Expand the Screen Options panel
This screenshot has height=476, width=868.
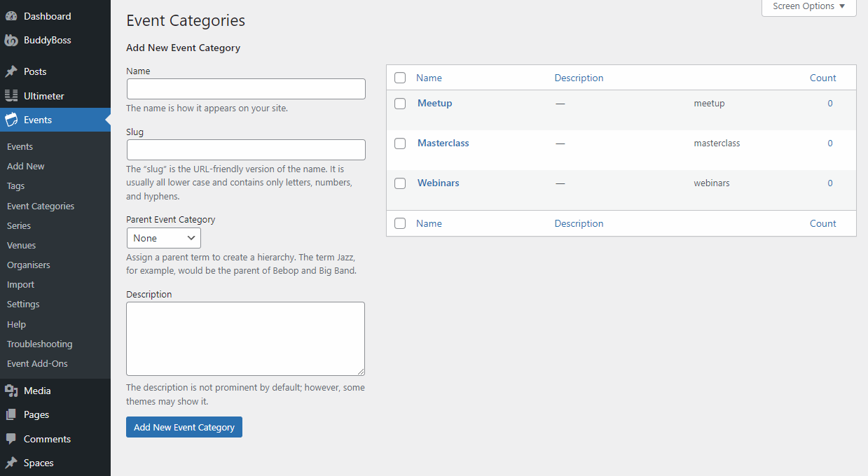808,6
